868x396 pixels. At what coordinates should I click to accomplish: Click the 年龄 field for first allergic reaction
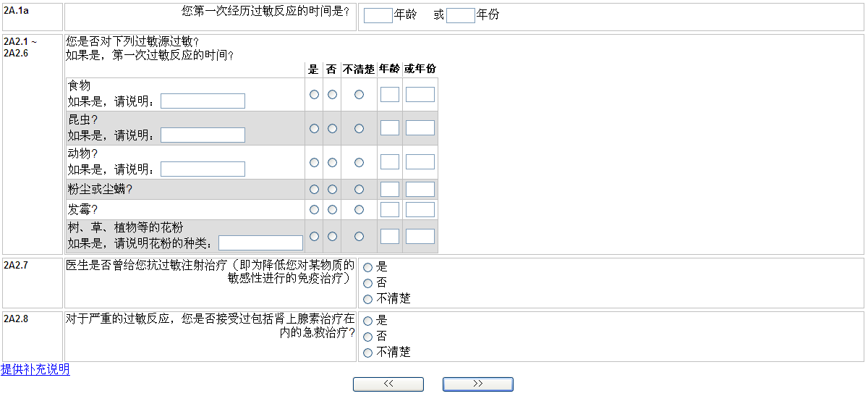click(378, 15)
